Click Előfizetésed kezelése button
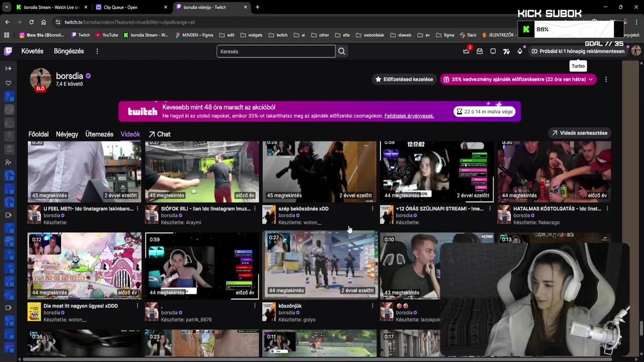Screen dimensions: 644x362 pos(404,79)
